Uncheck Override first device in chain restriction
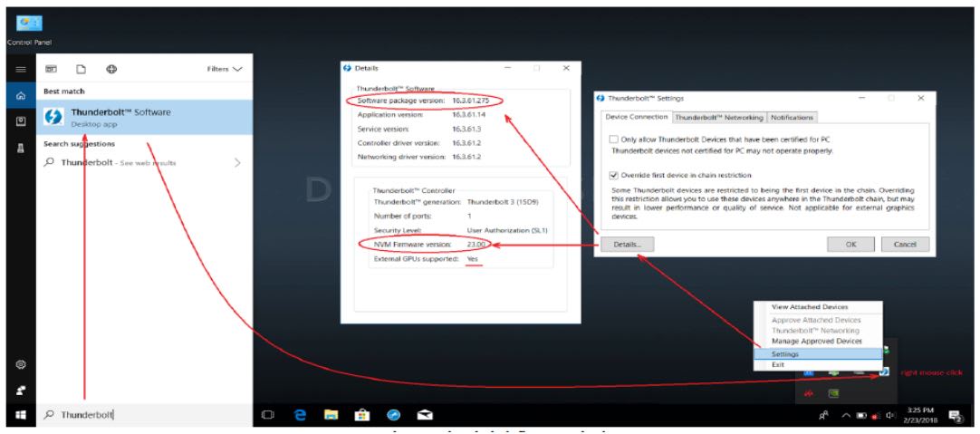The image size is (980, 434). [614, 175]
